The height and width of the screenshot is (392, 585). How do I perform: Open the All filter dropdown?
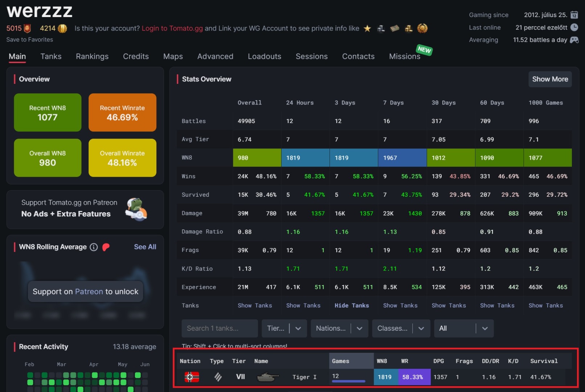[x=464, y=328]
